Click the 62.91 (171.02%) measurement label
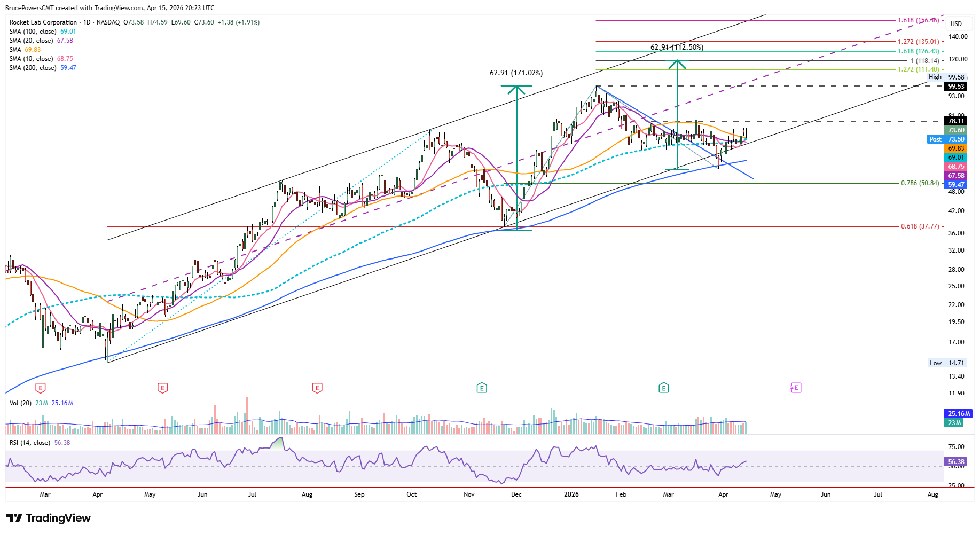The height and width of the screenshot is (534, 980). click(x=516, y=73)
